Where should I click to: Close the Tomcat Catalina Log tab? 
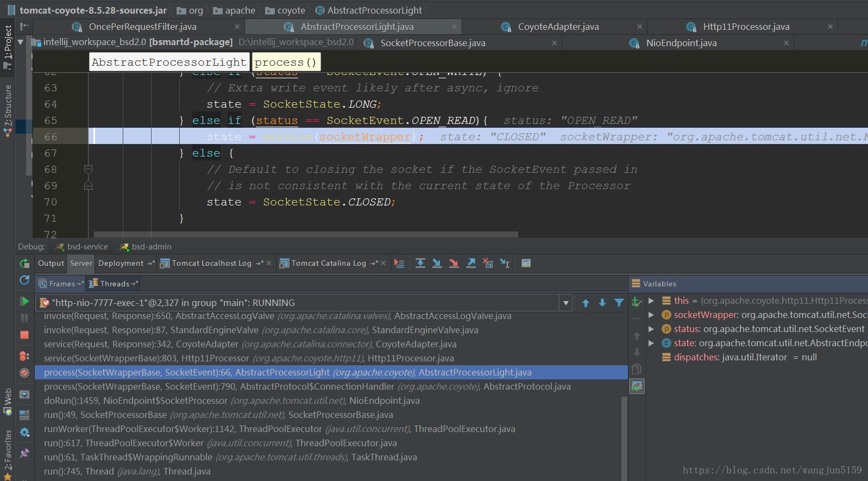tap(383, 263)
